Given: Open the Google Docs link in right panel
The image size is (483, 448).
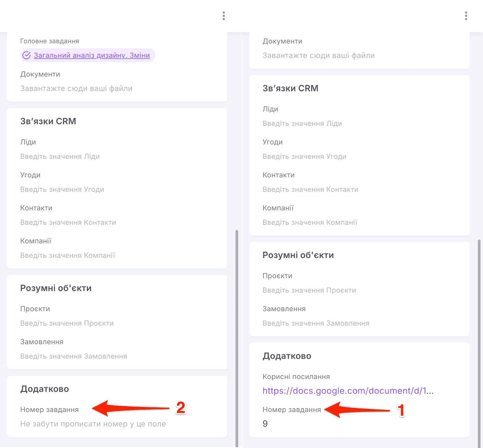Looking at the screenshot, I should 348,391.
